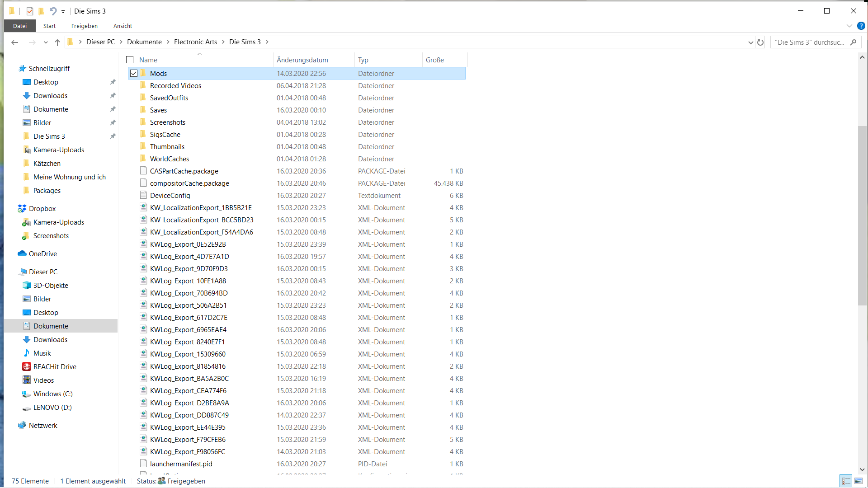
Task: Click the Videos film icon
Action: [27, 380]
